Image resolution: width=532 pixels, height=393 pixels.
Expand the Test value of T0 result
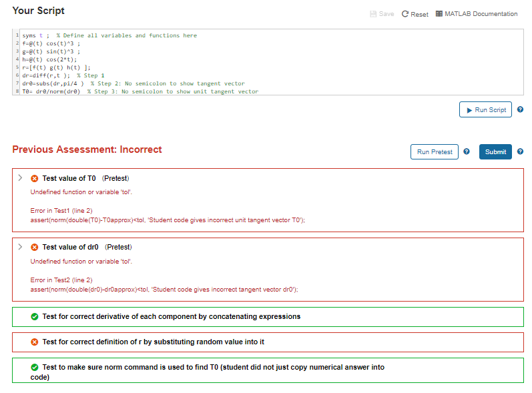[20, 178]
